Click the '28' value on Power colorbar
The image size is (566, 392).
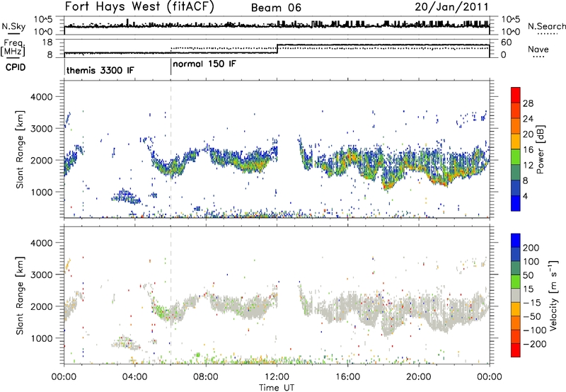click(x=528, y=103)
